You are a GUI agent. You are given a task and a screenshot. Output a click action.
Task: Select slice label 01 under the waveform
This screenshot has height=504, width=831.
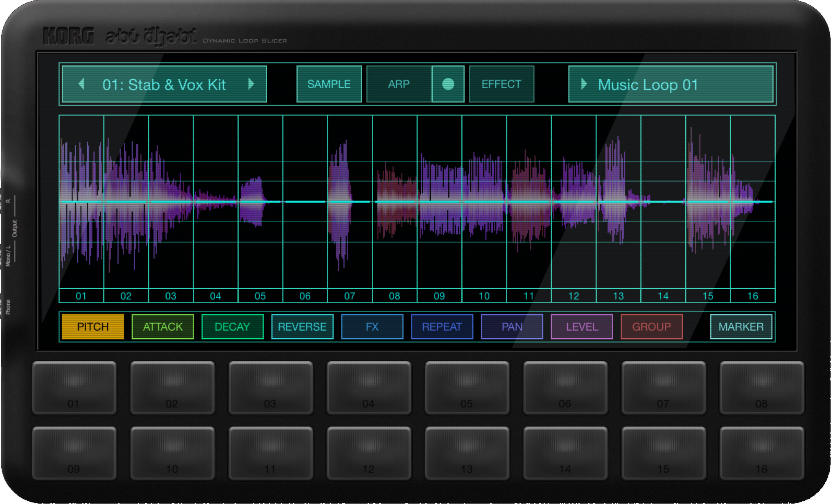[81, 296]
